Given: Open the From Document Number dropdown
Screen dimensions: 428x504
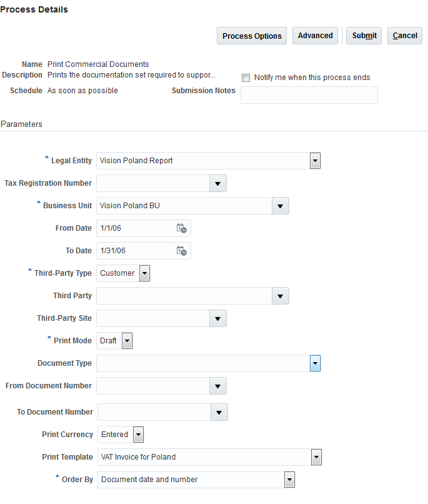Looking at the screenshot, I should [x=217, y=386].
